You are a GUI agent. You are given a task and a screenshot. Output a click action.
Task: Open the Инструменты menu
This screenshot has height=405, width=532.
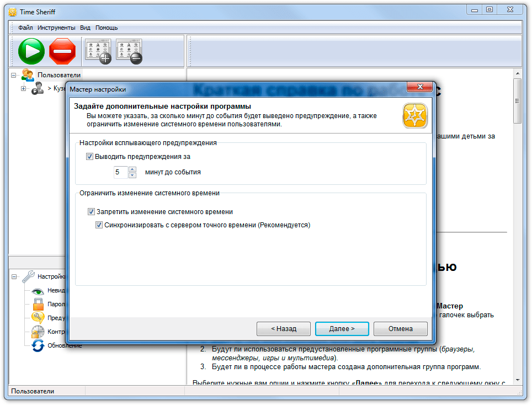coord(56,28)
